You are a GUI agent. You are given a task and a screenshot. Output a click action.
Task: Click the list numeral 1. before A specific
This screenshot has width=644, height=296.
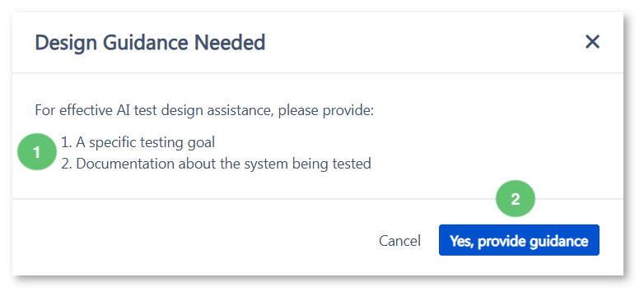[x=67, y=143]
